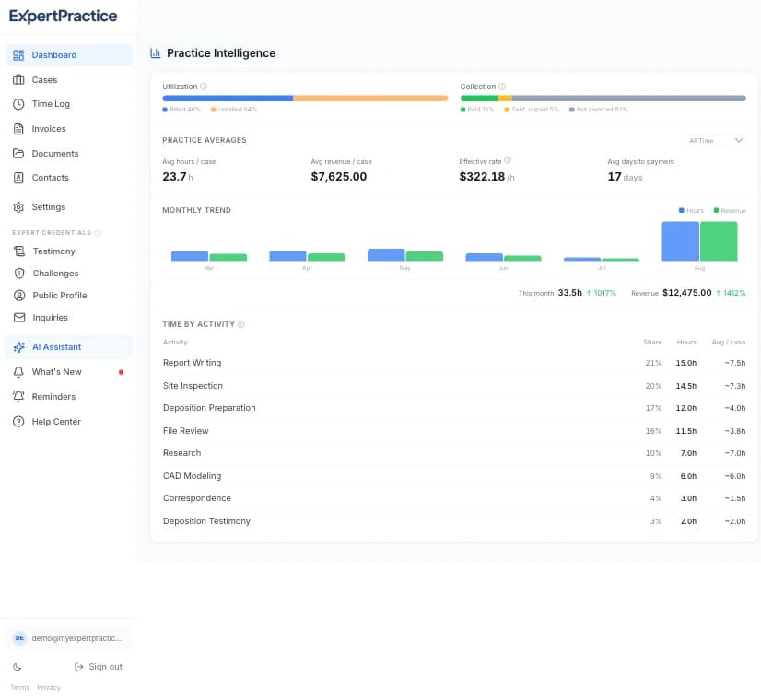Toggle dark mode with the moon icon
This screenshot has width=761, height=700.
pos(18,667)
